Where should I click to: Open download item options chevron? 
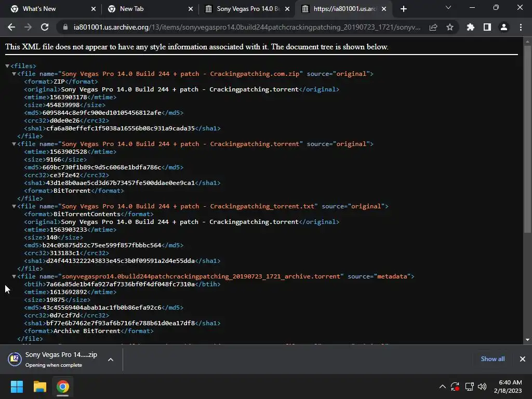pos(111,360)
